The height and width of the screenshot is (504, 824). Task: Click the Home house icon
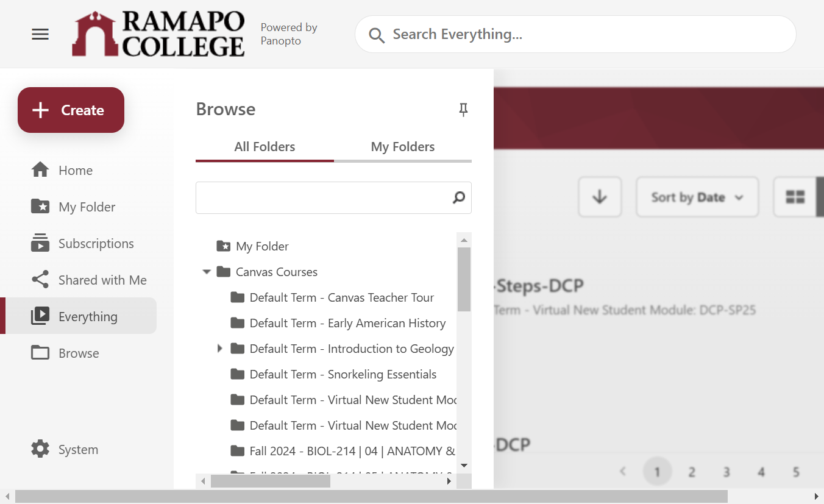40,170
